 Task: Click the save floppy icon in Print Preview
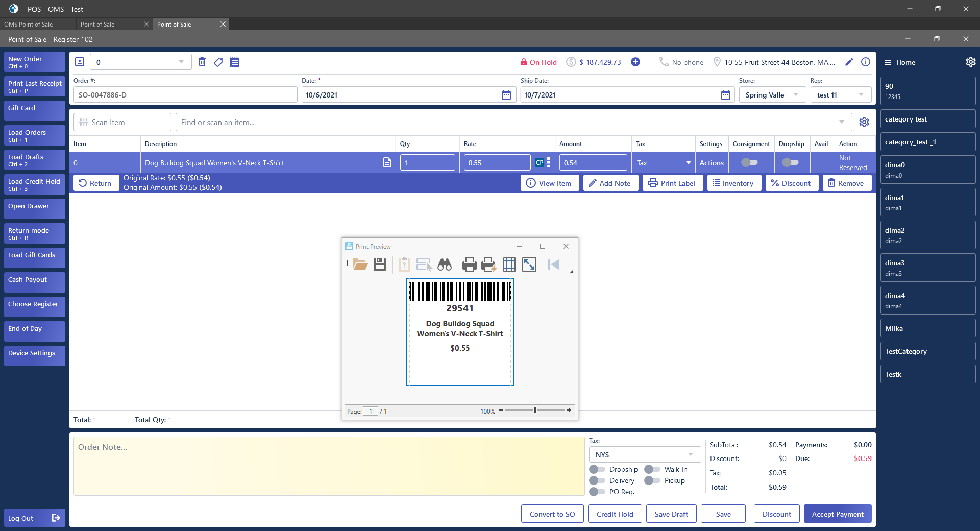click(x=380, y=264)
